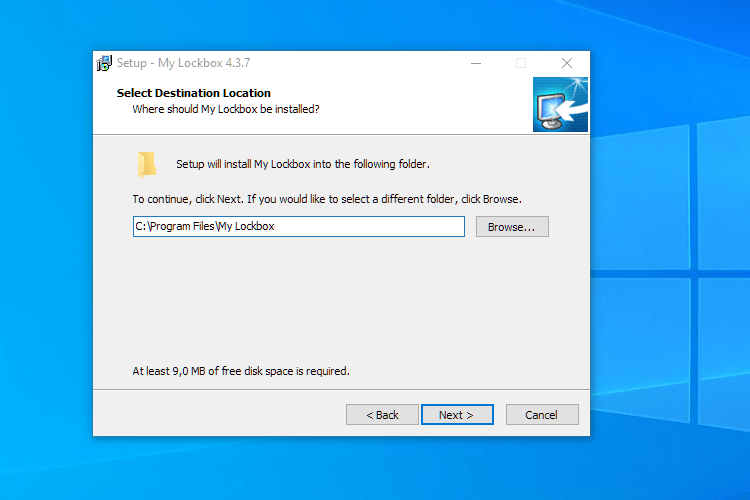Close the Setup window
The image size is (750, 500).
coord(567,63)
